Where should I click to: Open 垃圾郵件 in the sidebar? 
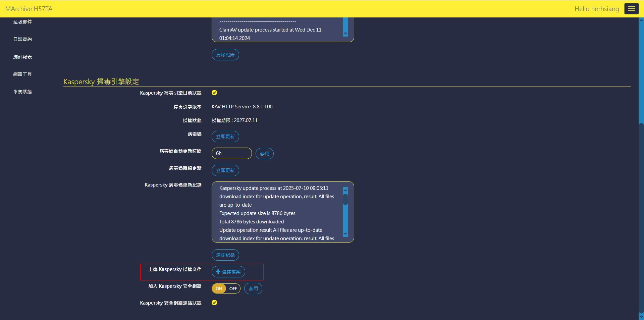(x=22, y=22)
